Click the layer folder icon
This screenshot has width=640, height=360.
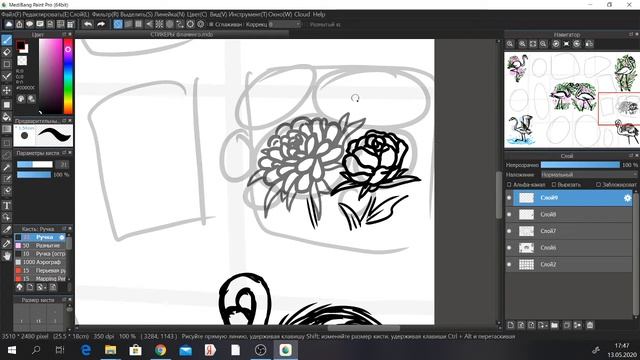[x=554, y=325]
